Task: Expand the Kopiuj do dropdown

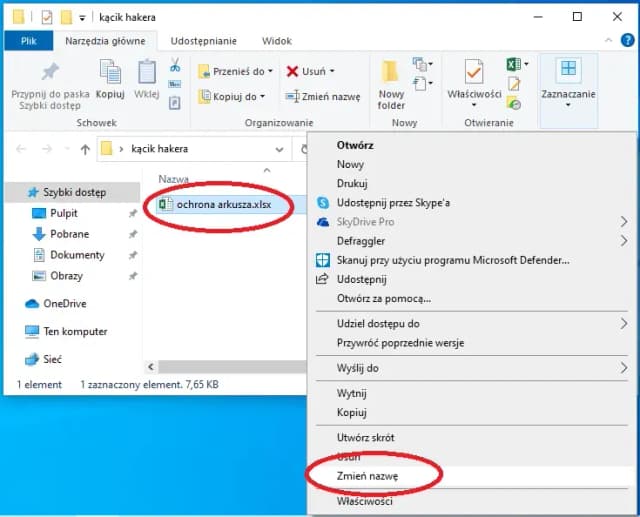Action: pyautogui.click(x=263, y=97)
